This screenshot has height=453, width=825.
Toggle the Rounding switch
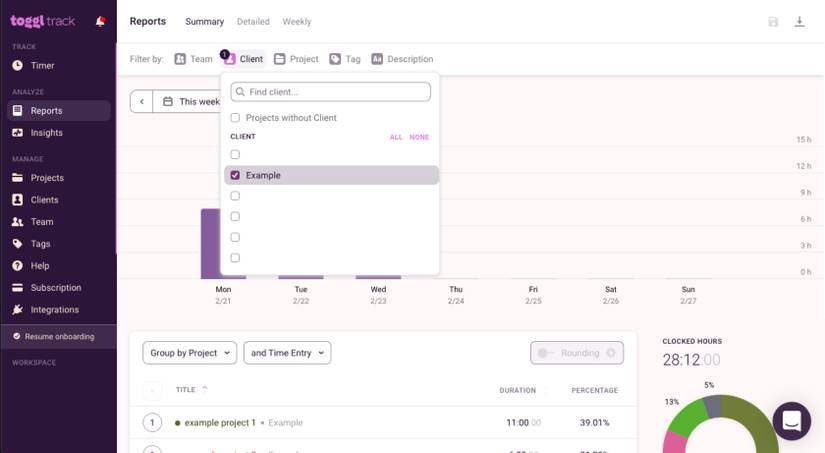(545, 353)
